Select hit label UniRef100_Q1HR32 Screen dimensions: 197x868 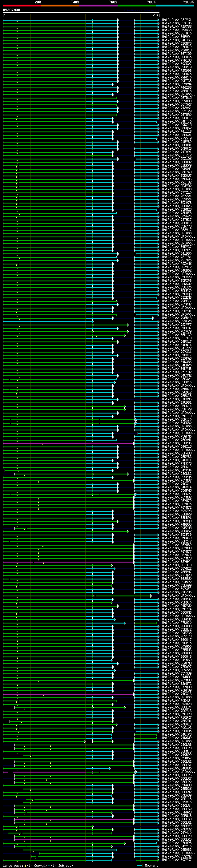pyautogui.click(x=177, y=599)
